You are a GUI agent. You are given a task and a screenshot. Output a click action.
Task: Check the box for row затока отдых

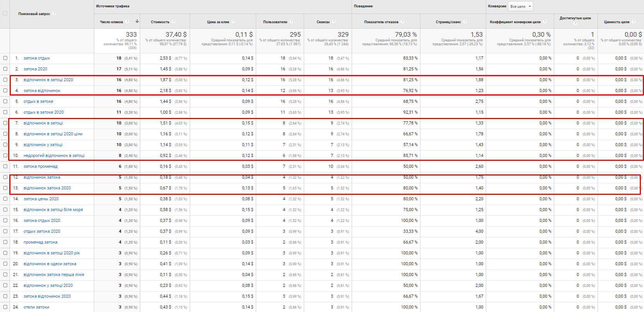pyautogui.click(x=5, y=58)
